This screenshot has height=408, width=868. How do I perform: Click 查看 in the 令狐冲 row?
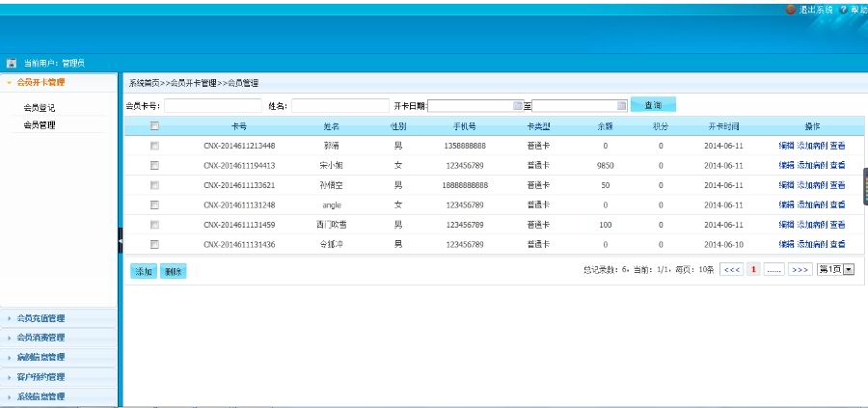[837, 244]
